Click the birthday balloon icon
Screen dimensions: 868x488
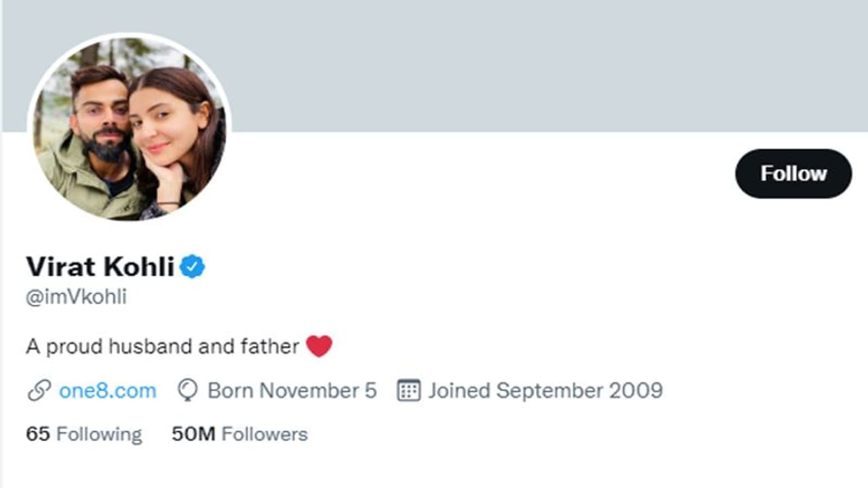coord(187,391)
